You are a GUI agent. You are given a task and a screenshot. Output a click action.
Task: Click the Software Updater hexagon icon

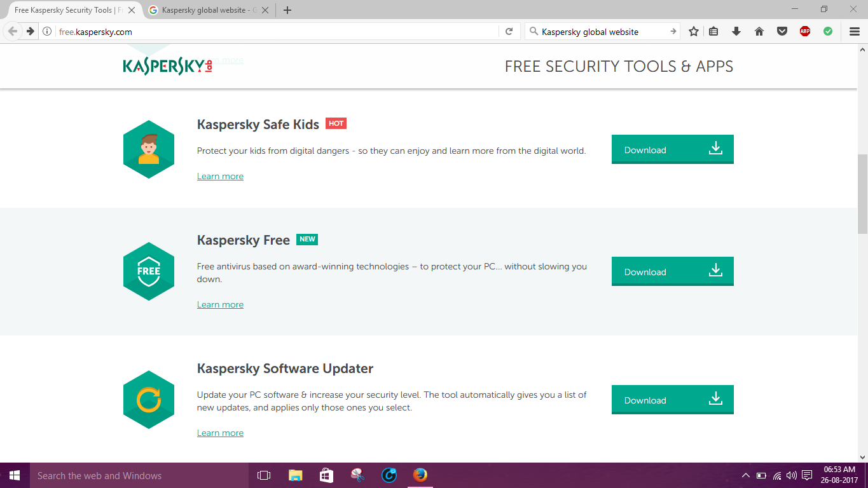tap(149, 400)
